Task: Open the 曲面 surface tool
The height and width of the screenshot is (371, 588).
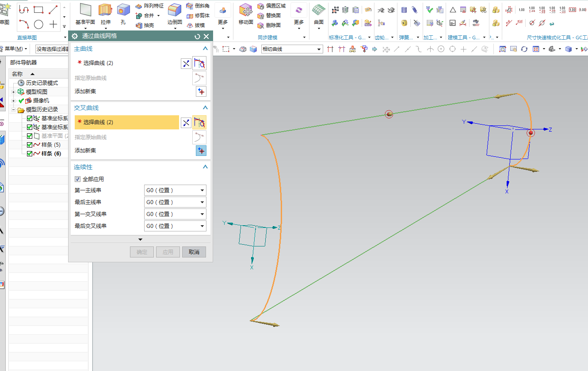Action: click(x=318, y=14)
